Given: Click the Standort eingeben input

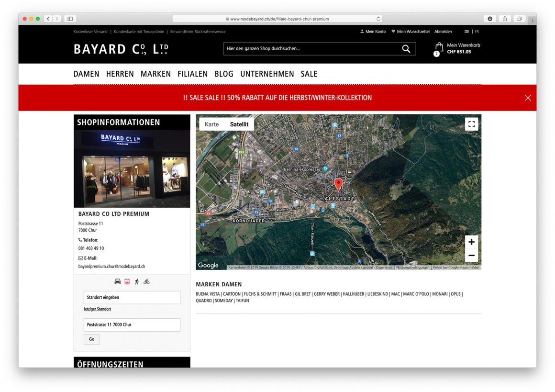Looking at the screenshot, I should [x=132, y=297].
